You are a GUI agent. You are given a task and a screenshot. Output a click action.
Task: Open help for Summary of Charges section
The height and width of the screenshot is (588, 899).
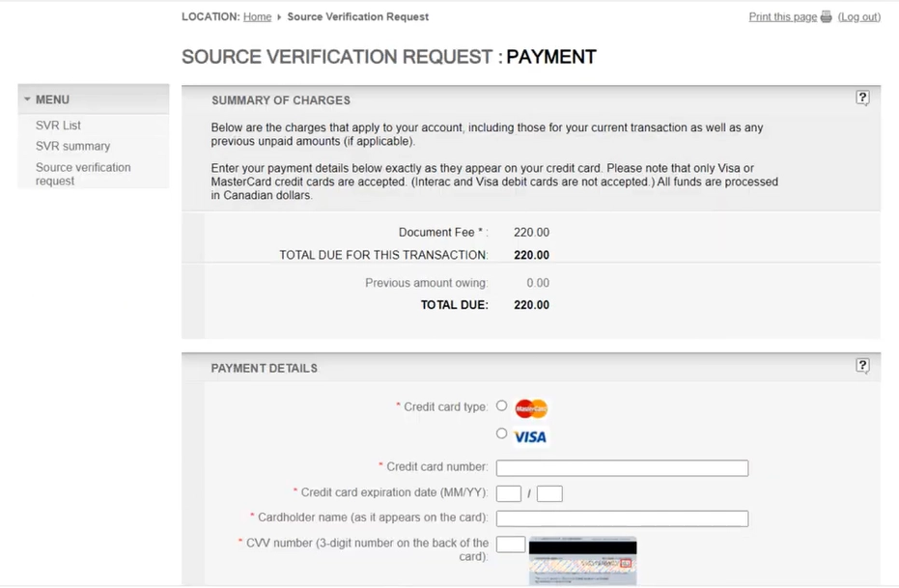click(862, 98)
